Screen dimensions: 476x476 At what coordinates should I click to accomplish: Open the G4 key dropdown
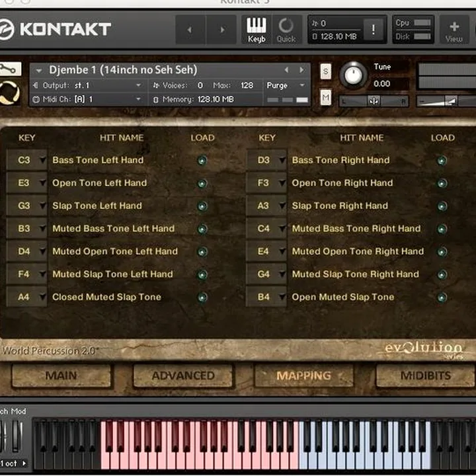266,274
